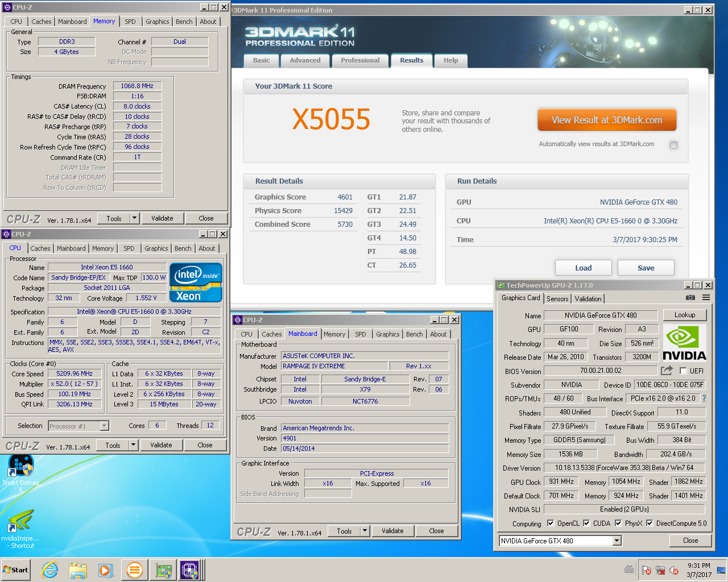
Task: Open the Action Center flag tray icon
Action: pyautogui.click(x=647, y=570)
